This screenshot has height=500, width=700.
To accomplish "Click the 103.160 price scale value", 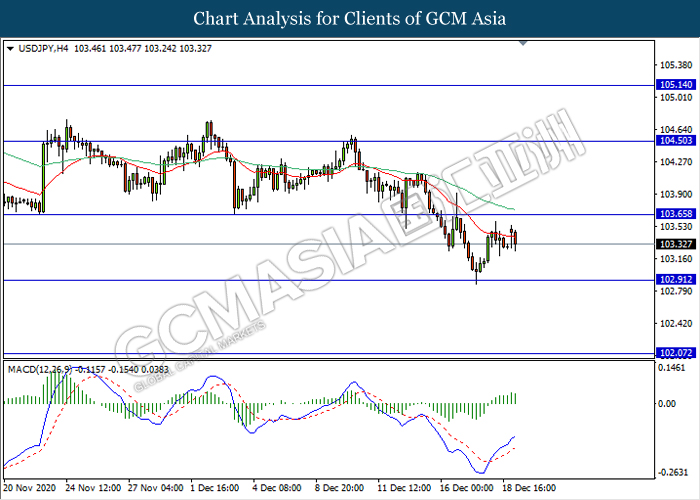I will point(676,259).
